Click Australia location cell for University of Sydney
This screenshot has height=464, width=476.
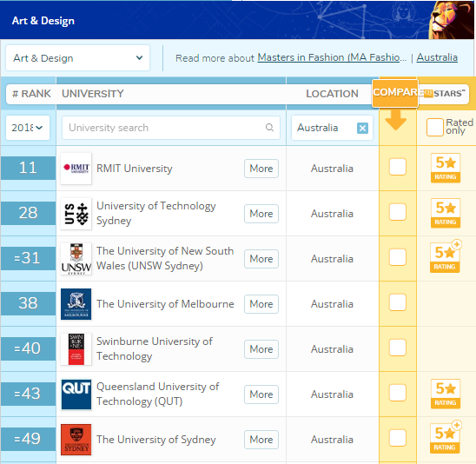tap(332, 440)
